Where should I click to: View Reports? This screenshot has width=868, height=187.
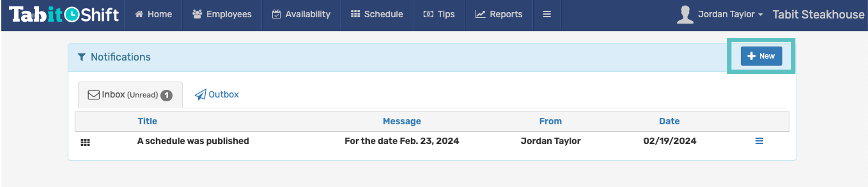[x=499, y=14]
